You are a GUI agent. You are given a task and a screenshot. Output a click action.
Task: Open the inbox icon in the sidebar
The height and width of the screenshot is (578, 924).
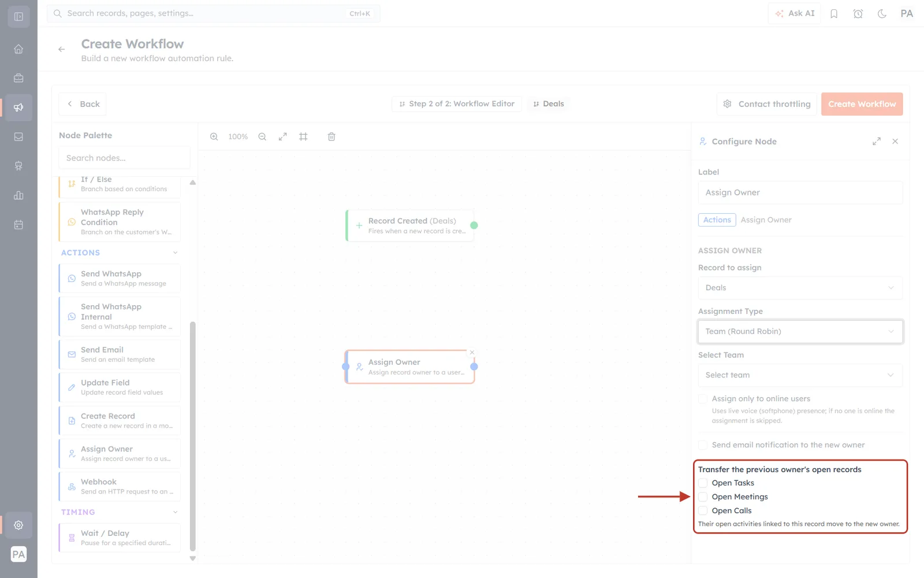[x=18, y=137]
